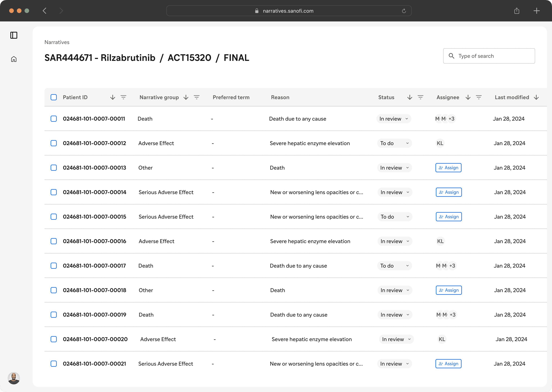This screenshot has height=392, width=552.
Task: Sort Patient ID column with arrow
Action: (113, 97)
